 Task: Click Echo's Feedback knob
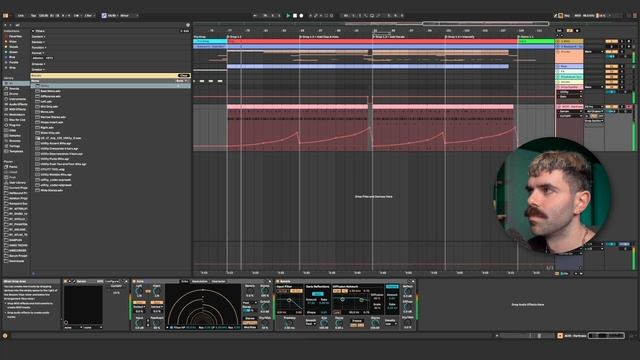coord(157,324)
